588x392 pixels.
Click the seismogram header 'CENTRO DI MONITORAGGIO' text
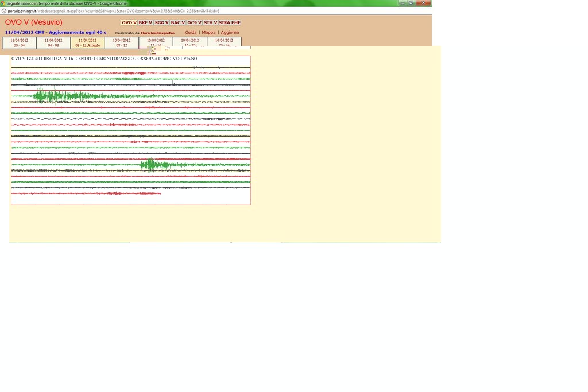(105, 59)
